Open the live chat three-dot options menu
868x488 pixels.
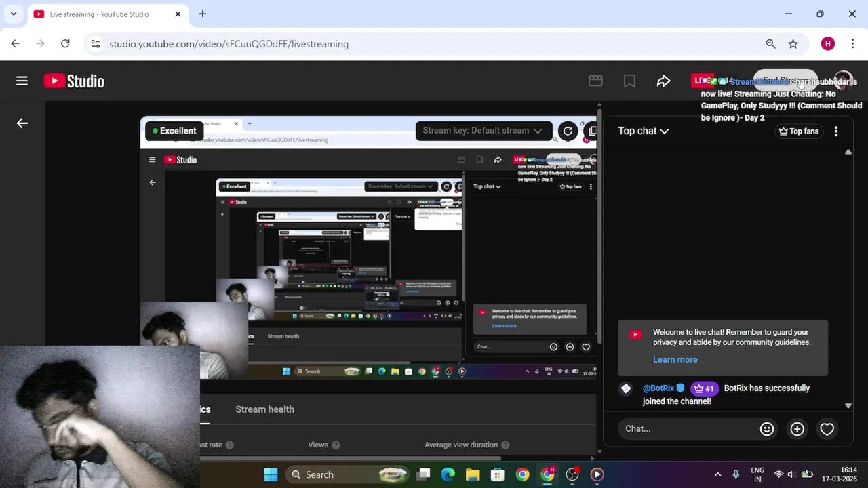pos(835,131)
